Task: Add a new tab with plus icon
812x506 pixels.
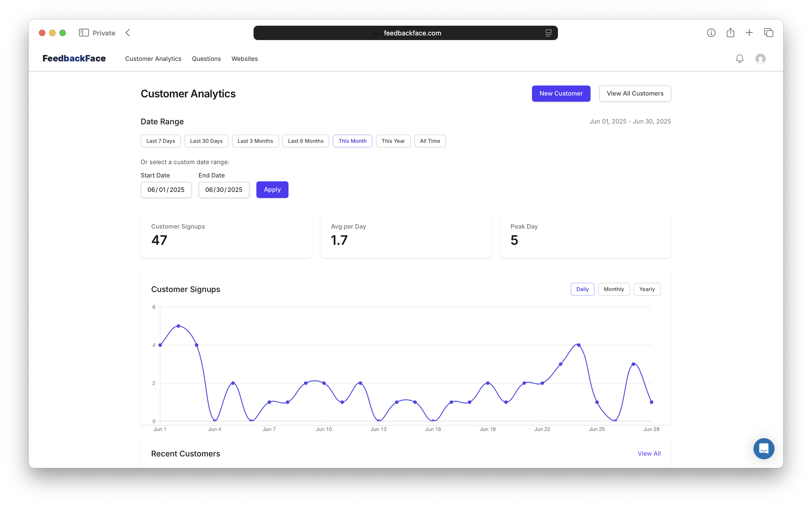Action: tap(749, 32)
